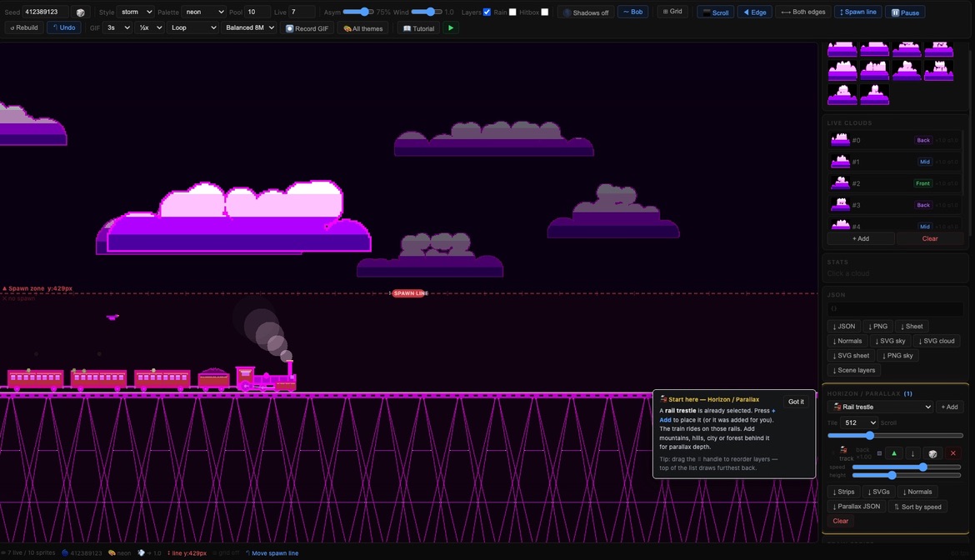
Task: Click the Back badge on cloud #3
Action: [x=923, y=205]
